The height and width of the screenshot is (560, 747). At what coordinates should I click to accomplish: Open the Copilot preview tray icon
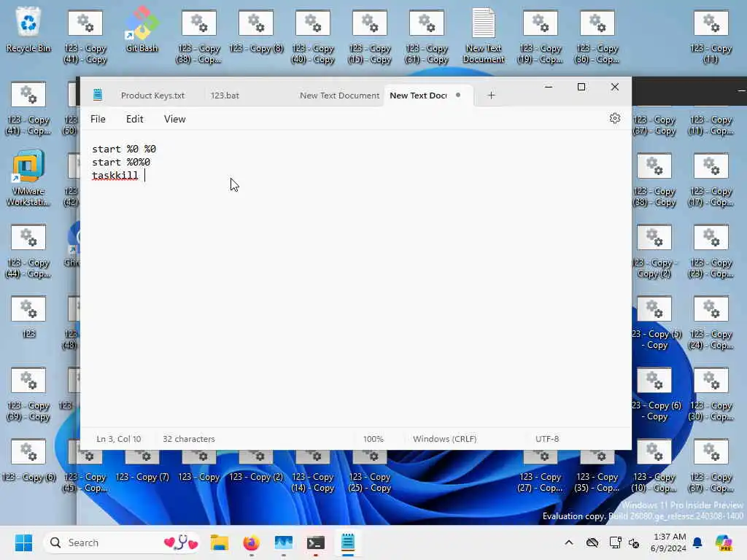[723, 542]
